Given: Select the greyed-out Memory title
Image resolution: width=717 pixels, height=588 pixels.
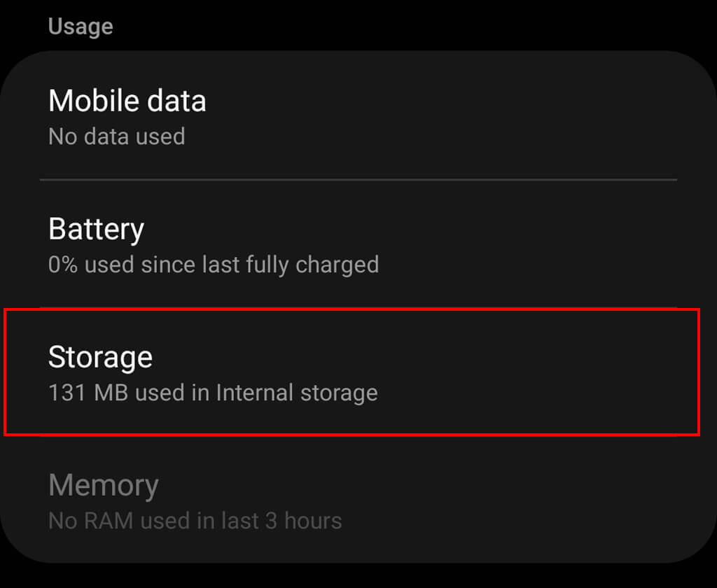Looking at the screenshot, I should (104, 485).
